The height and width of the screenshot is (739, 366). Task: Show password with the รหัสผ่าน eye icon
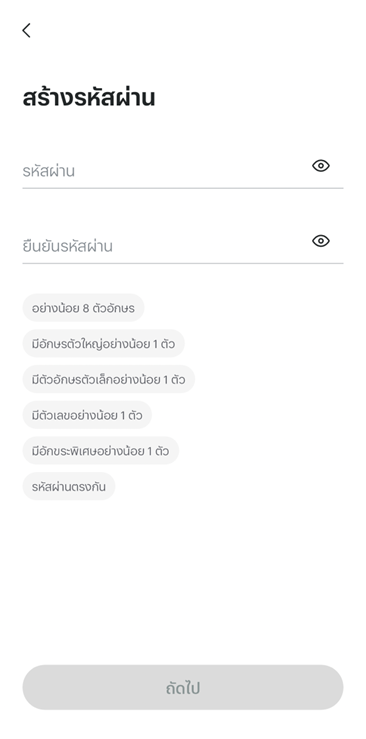(x=321, y=165)
